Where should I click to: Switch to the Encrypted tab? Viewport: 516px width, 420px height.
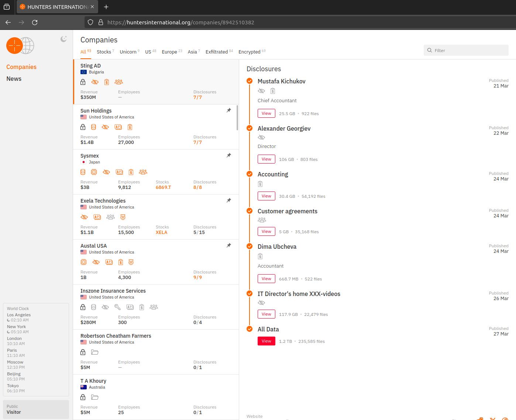[x=252, y=52]
